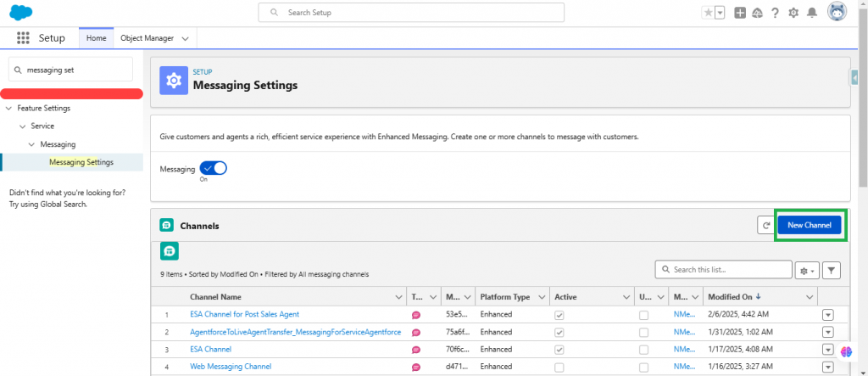Click the SETUP breadcrumb label
868x376 pixels.
point(202,72)
